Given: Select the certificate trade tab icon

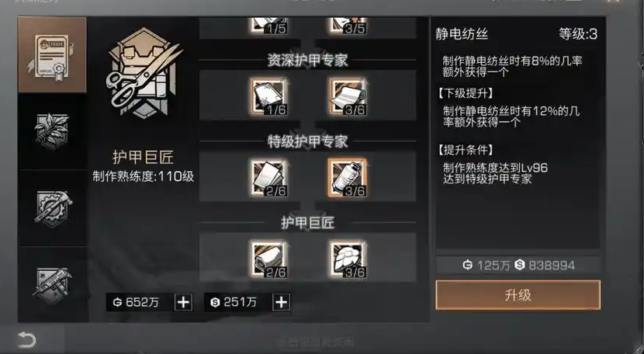Looking at the screenshot, I should coord(52,55).
